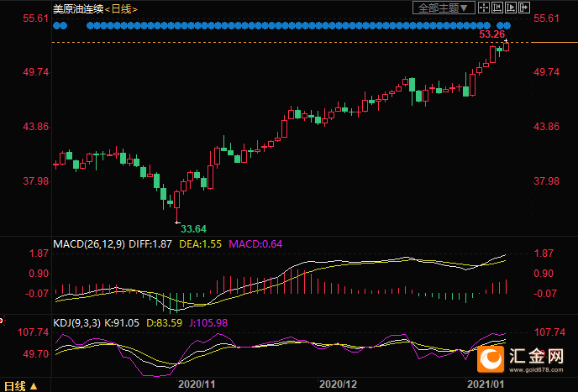
Task: Click the right axis 49.74 price label
Action: point(547,72)
